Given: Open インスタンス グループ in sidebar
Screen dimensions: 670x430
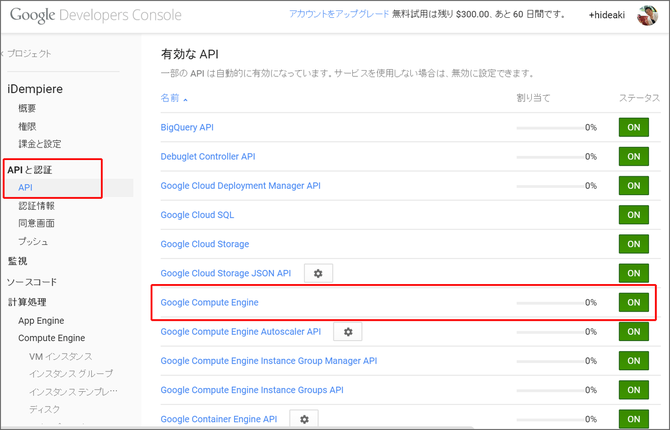Looking at the screenshot, I should [x=71, y=374].
